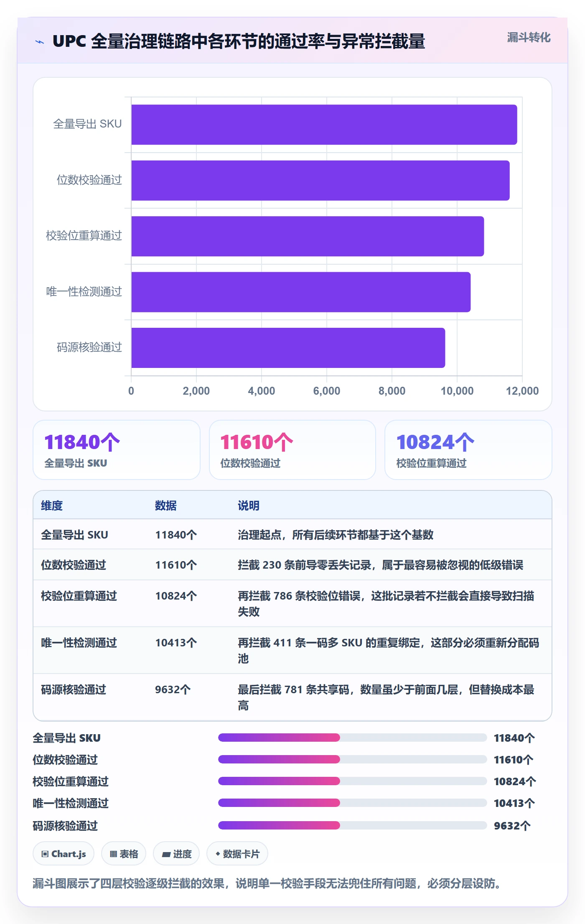Click the 码源核验通过 chart bar
The width and height of the screenshot is (585, 924).
[x=288, y=348]
